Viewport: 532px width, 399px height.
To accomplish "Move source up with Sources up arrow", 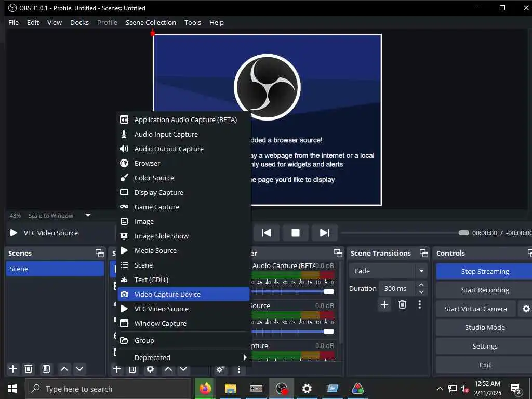I will [x=168, y=369].
